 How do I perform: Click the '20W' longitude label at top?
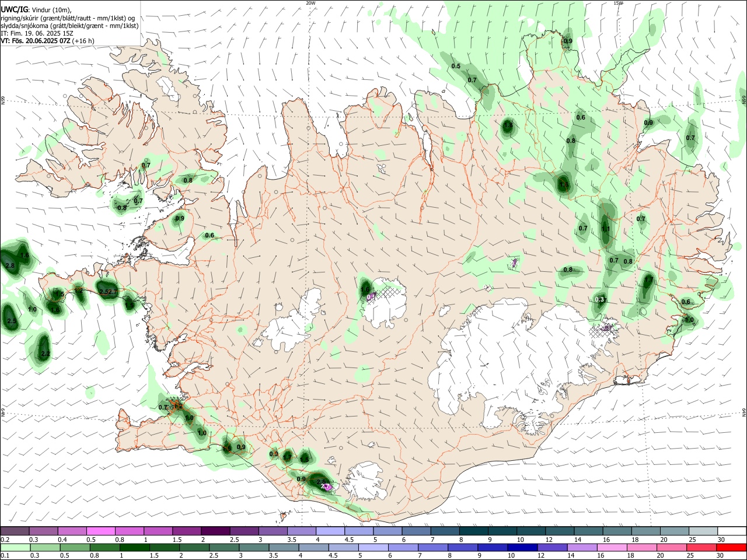coord(310,3)
